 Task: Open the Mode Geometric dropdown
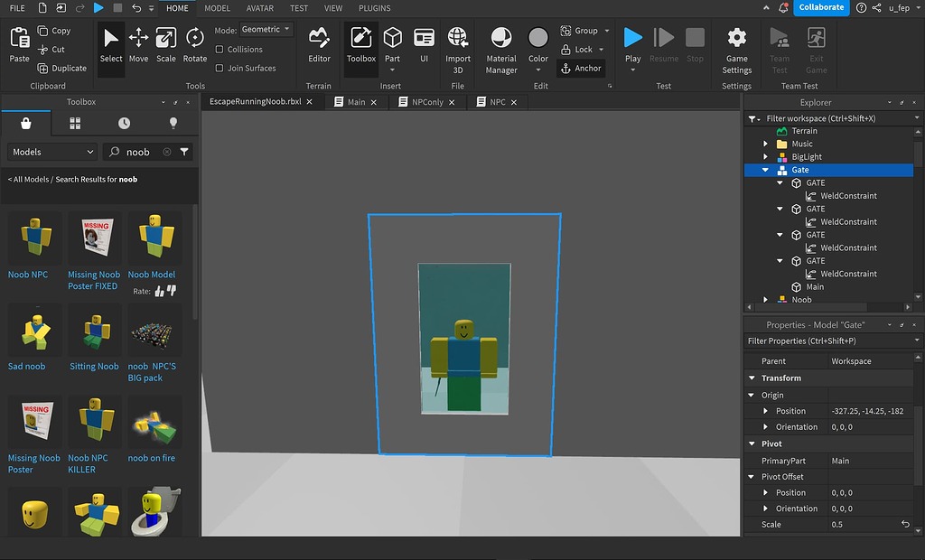pyautogui.click(x=266, y=30)
